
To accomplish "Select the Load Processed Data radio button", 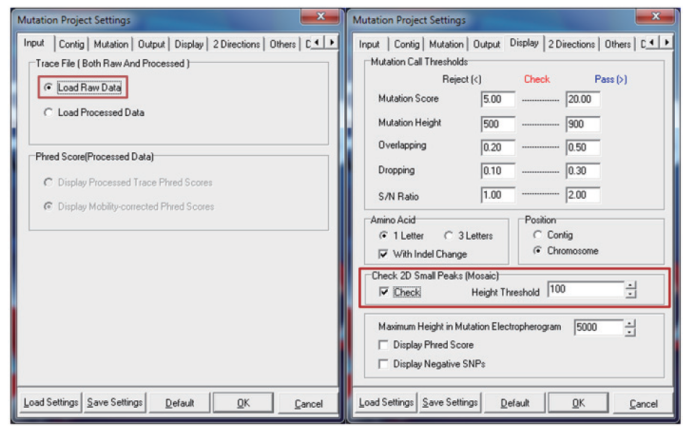I will click(49, 113).
